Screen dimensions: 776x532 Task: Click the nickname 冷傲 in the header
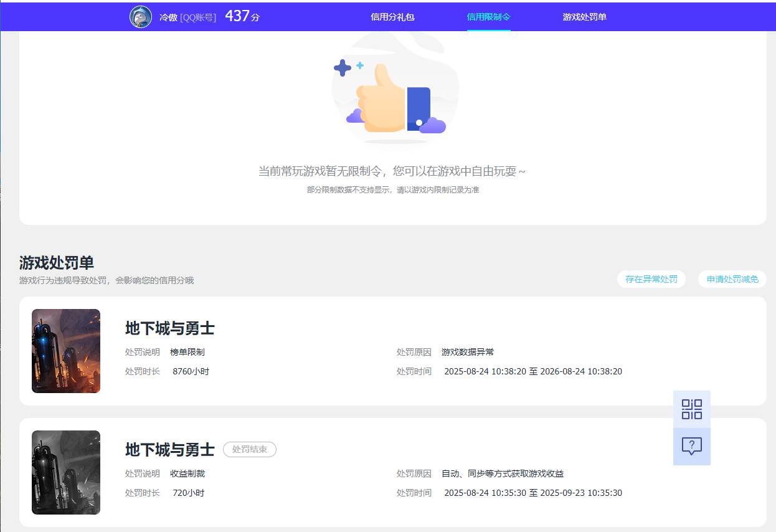coord(168,17)
